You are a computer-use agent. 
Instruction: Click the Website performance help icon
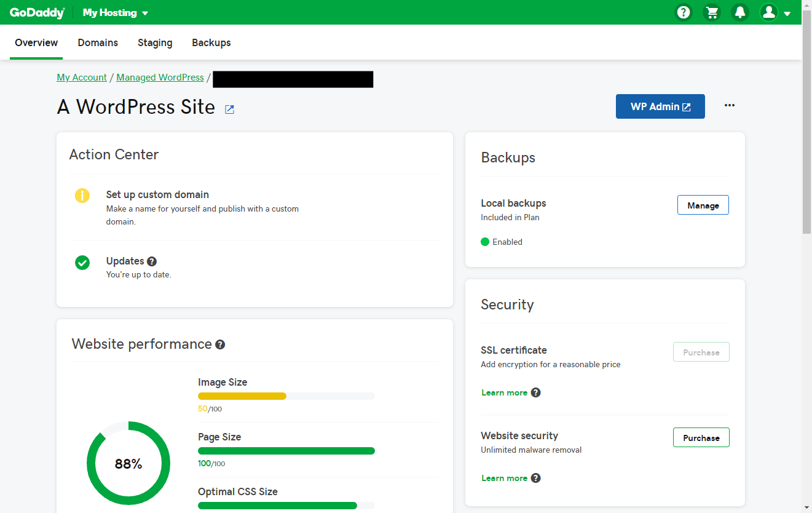[220, 344]
